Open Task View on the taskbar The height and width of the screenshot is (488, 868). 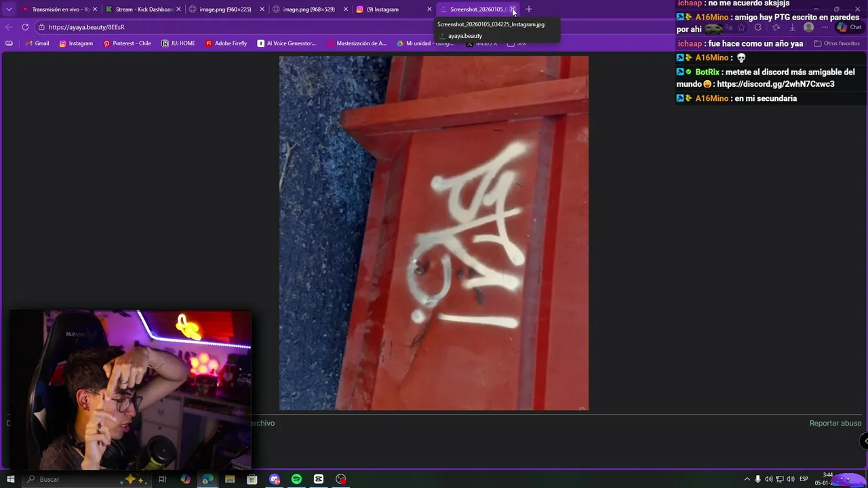(163, 479)
